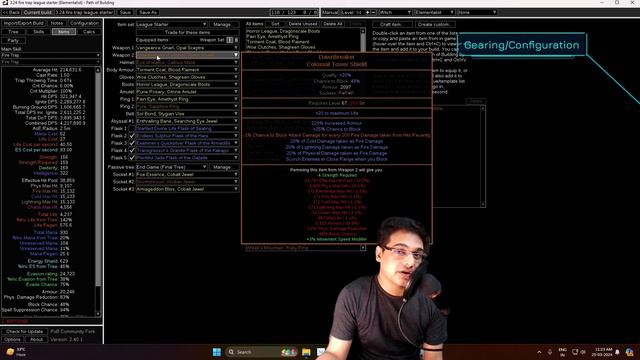This screenshot has width=640, height=360.
Task: Click network and volume tray icons
Action: [x=579, y=352]
